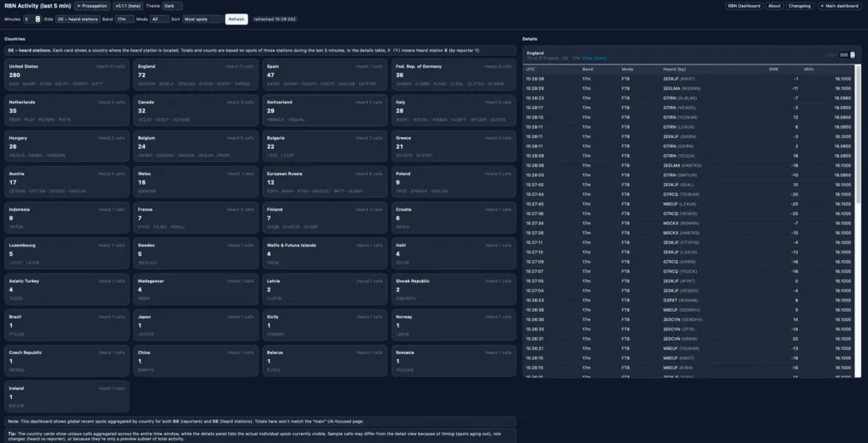This screenshot has height=443, width=868.
Task: Click the Propagation back button
Action: [x=93, y=5]
